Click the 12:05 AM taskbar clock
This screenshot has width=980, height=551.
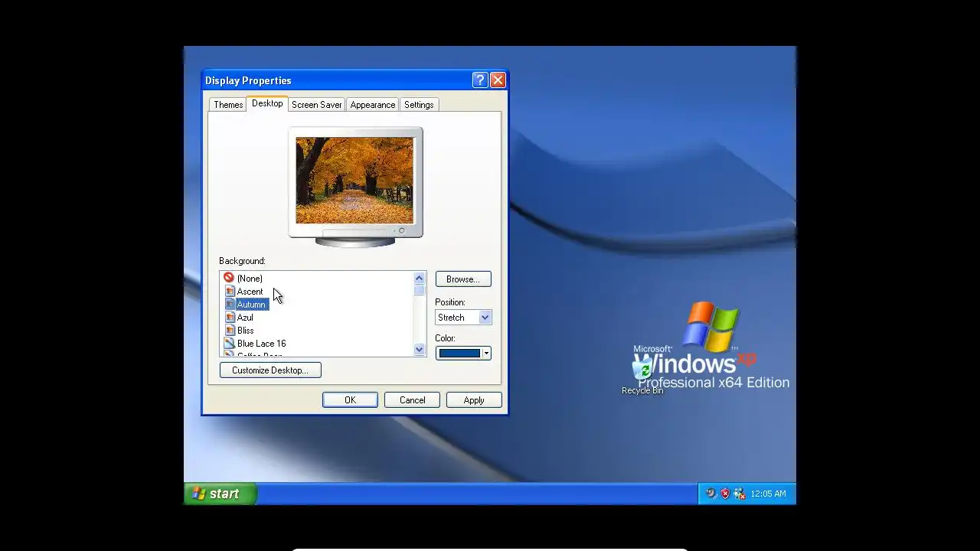[768, 494]
